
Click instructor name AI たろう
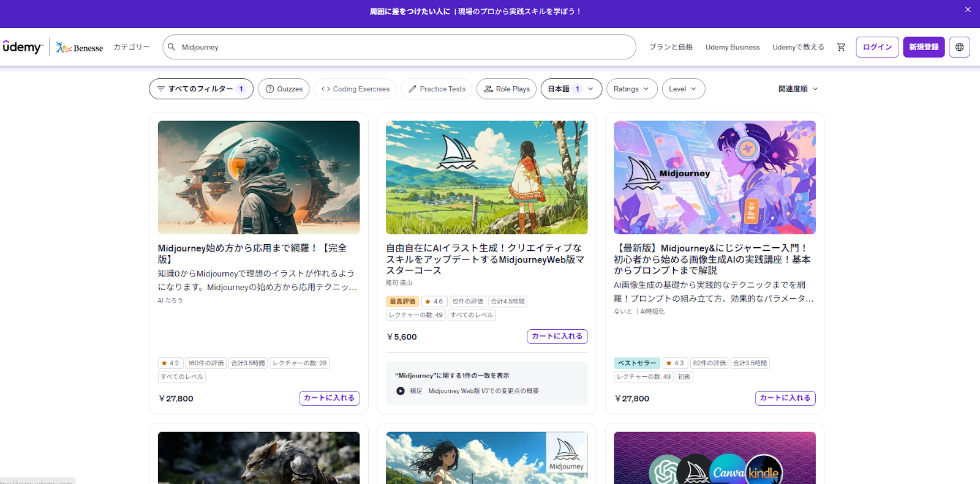(x=170, y=300)
